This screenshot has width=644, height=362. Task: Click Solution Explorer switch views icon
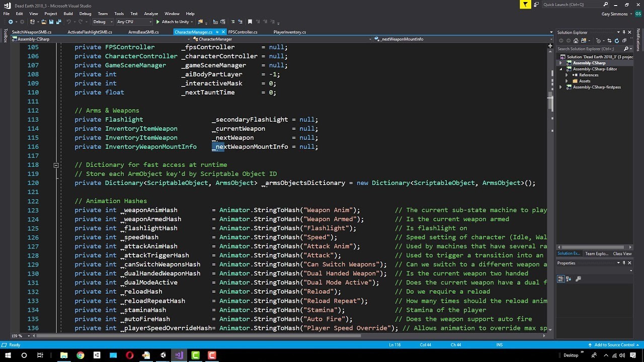(x=584, y=41)
